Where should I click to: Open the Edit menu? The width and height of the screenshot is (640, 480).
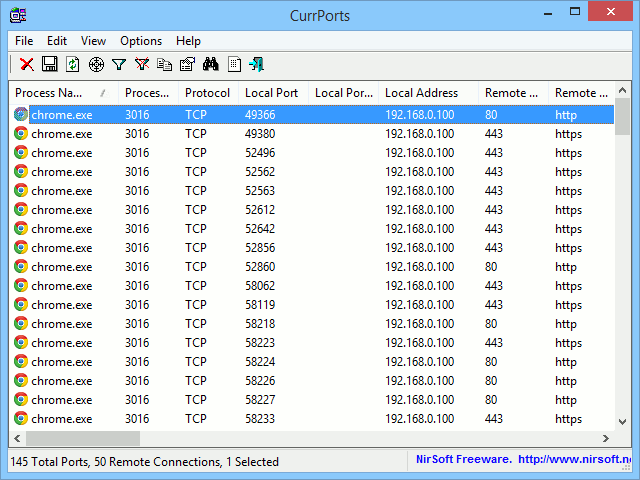57,41
